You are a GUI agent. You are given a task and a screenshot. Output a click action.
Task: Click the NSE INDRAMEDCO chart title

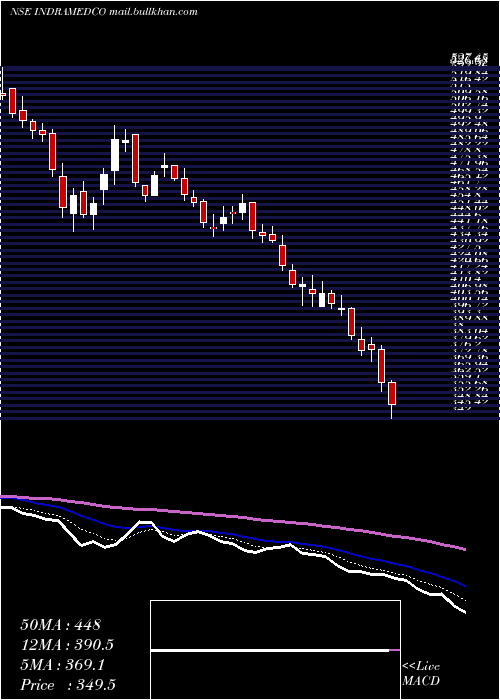(104, 12)
